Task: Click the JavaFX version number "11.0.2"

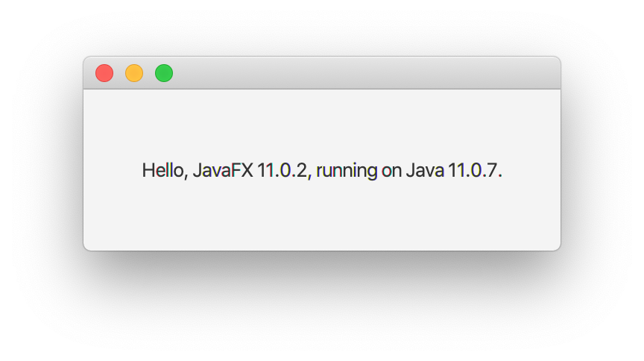Action: click(x=282, y=171)
